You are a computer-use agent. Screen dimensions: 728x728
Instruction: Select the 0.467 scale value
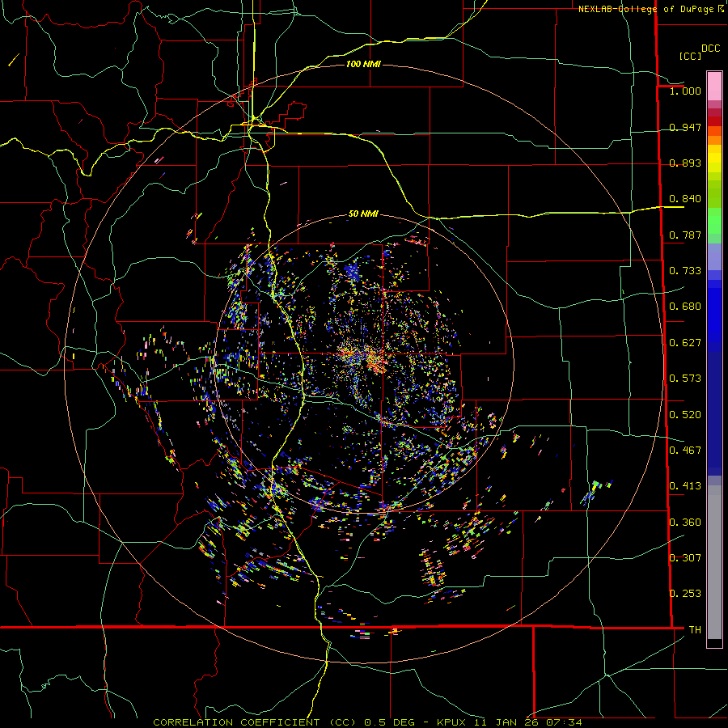685,451
